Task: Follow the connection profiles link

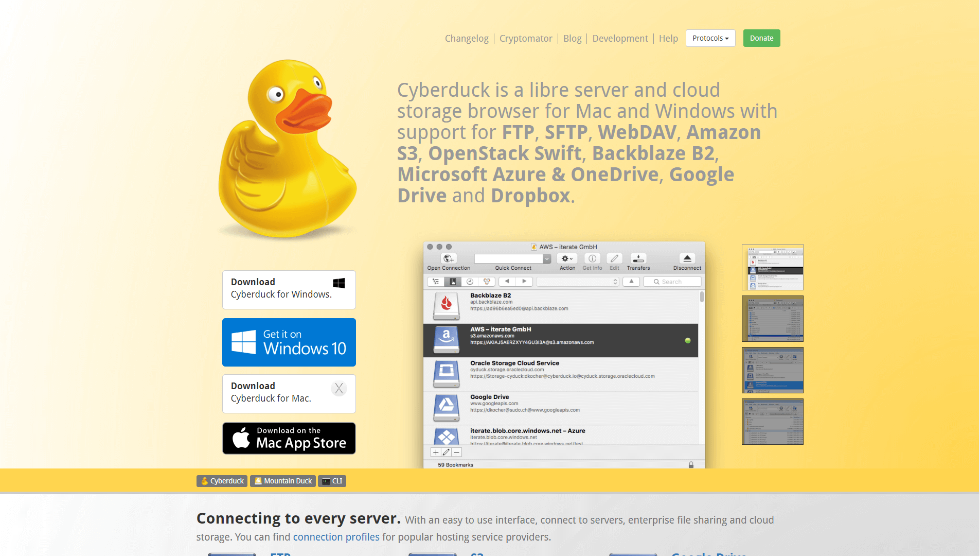Action: click(336, 537)
